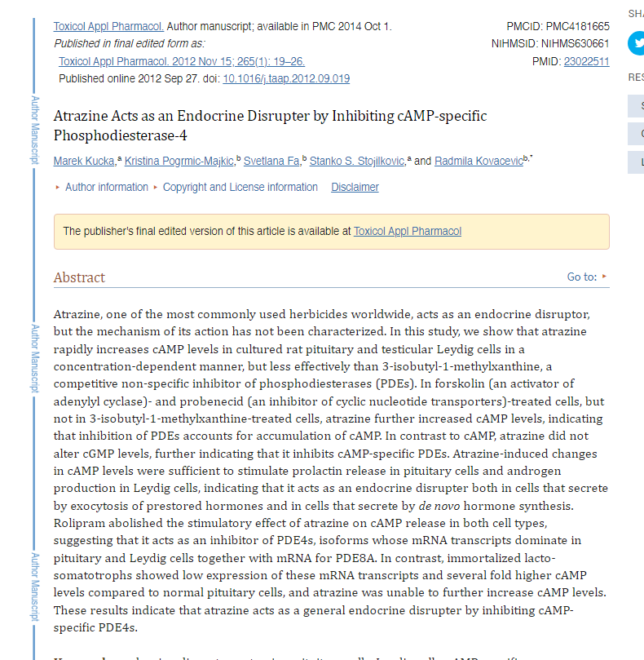The width and height of the screenshot is (644, 660).
Task: Open publisher's Toxicol Appl Pharmacol link in yellow banner
Action: pos(407,231)
